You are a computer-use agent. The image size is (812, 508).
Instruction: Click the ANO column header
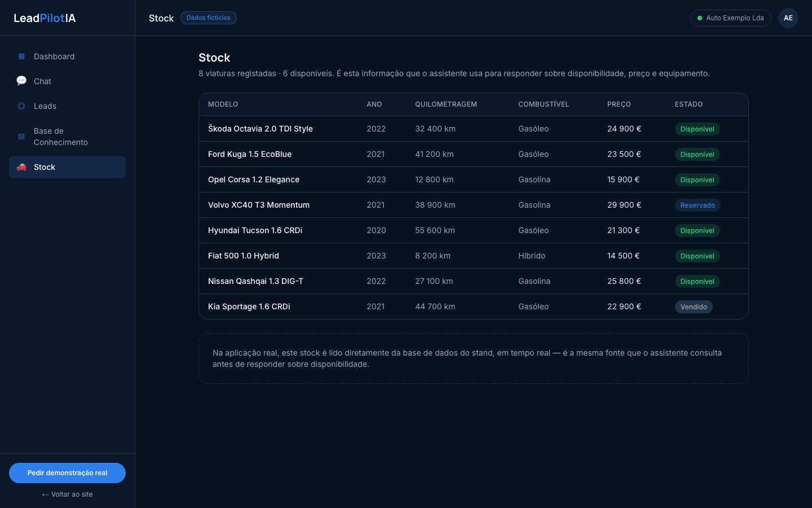(x=374, y=104)
